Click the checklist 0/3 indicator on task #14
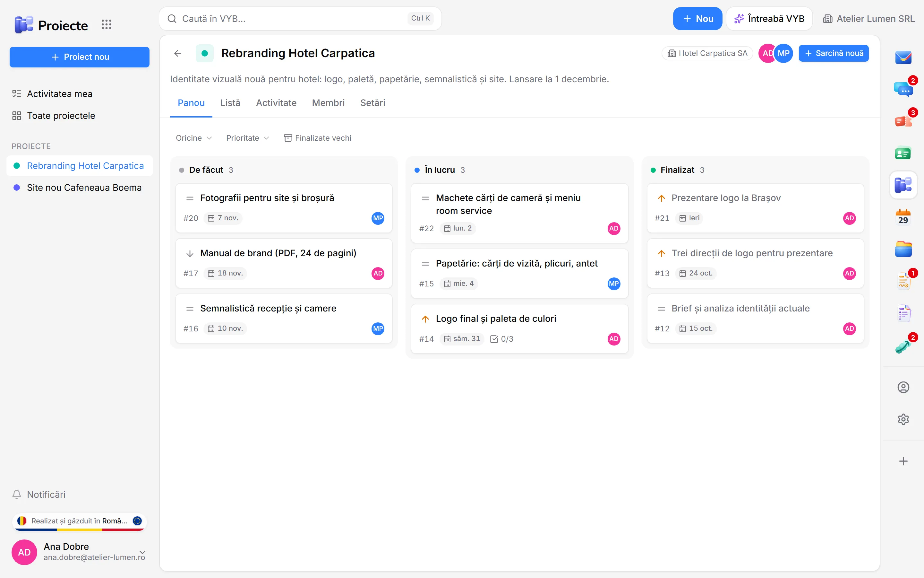Image resolution: width=924 pixels, height=578 pixels. (x=502, y=339)
